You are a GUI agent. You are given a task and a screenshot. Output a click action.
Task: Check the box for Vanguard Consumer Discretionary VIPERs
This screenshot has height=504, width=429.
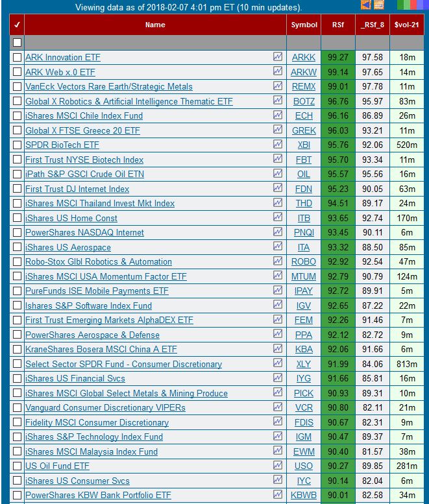tap(17, 407)
